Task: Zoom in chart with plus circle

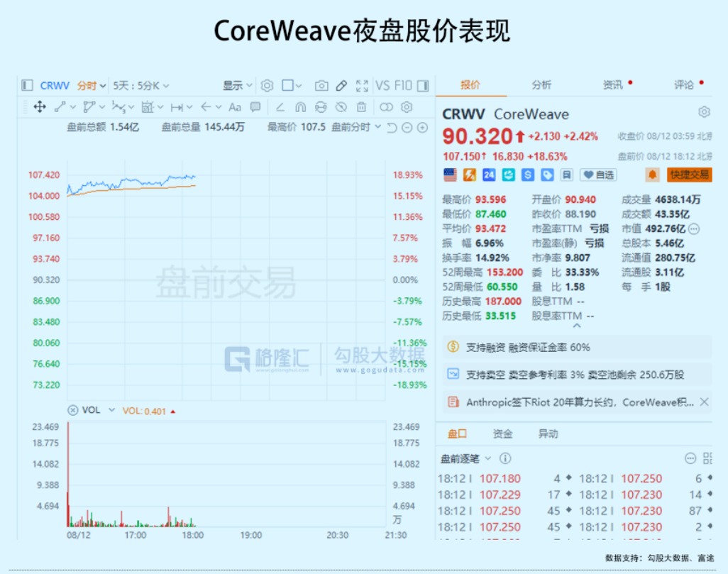Action: 422,127
